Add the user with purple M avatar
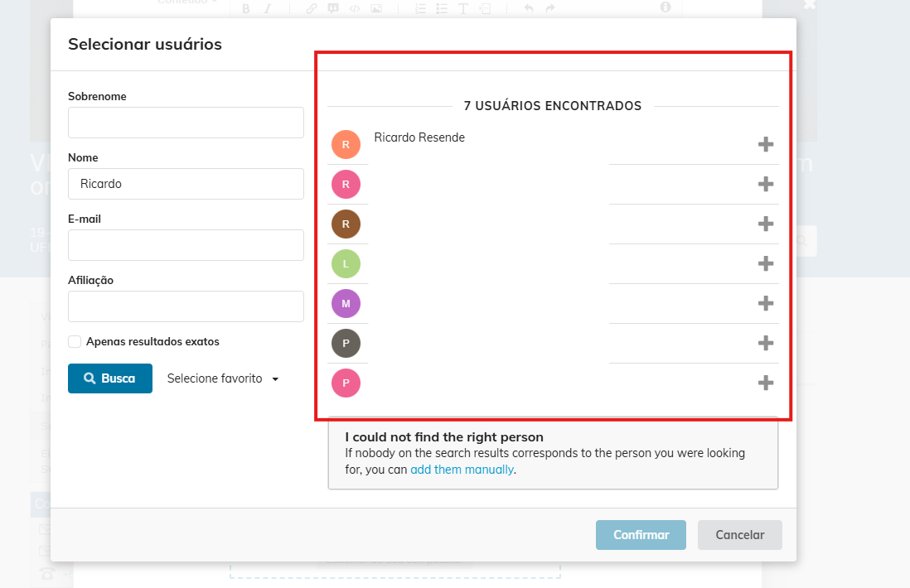This screenshot has height=588, width=910. click(766, 303)
